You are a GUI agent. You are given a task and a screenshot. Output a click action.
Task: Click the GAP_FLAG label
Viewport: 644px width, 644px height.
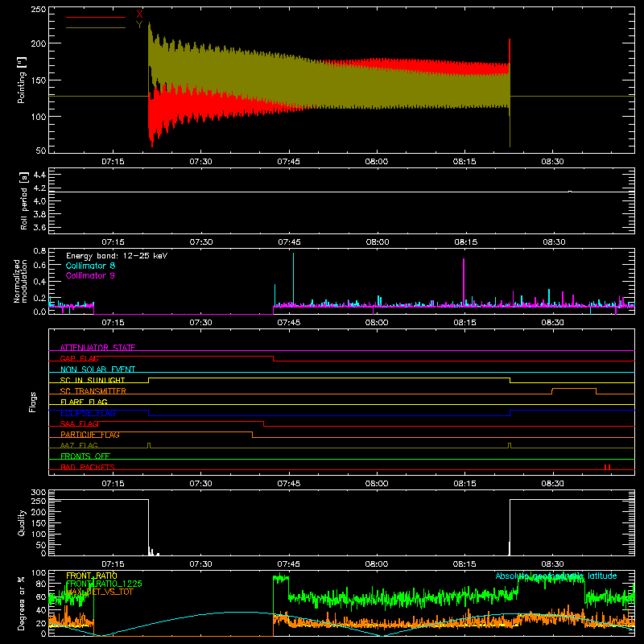click(79, 358)
